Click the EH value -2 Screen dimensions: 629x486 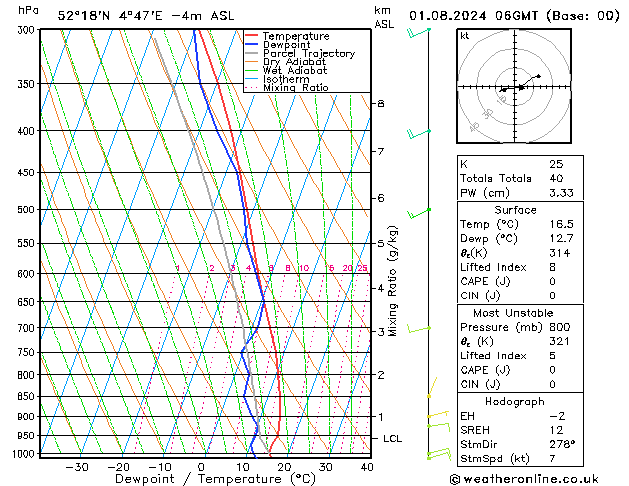pos(557,416)
